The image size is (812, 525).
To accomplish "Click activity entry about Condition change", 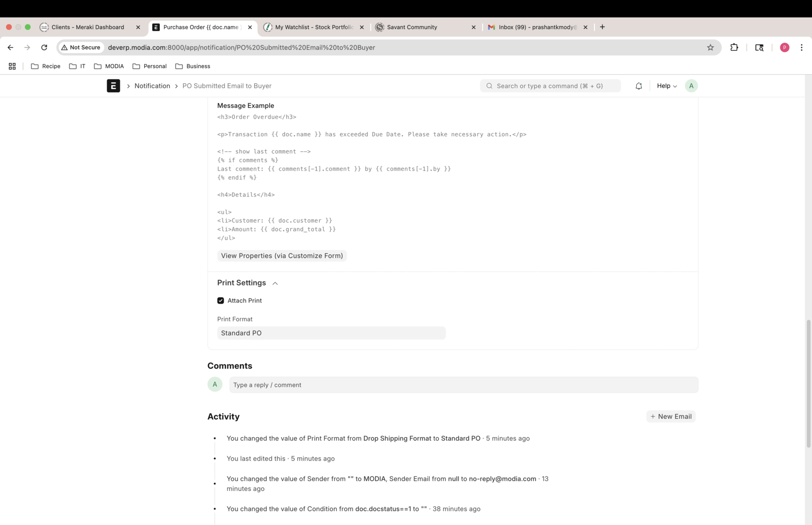I will pos(353,509).
